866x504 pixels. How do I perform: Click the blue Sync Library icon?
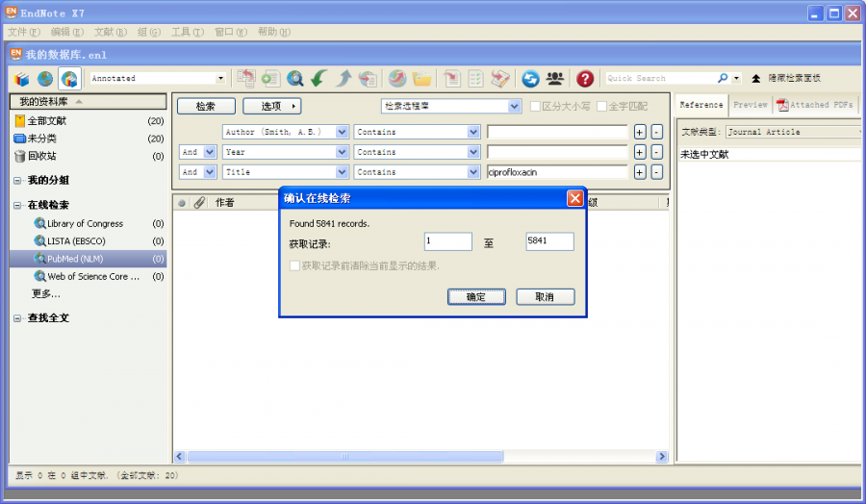pyautogui.click(x=530, y=78)
